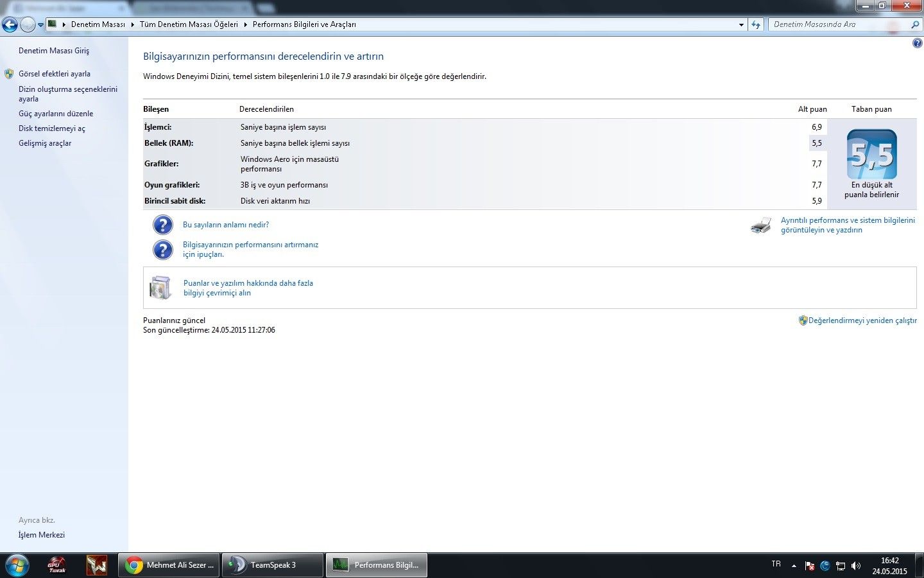Screen dimensions: 924x578
Task: Click the 5,5 base score badge
Action: [872, 155]
